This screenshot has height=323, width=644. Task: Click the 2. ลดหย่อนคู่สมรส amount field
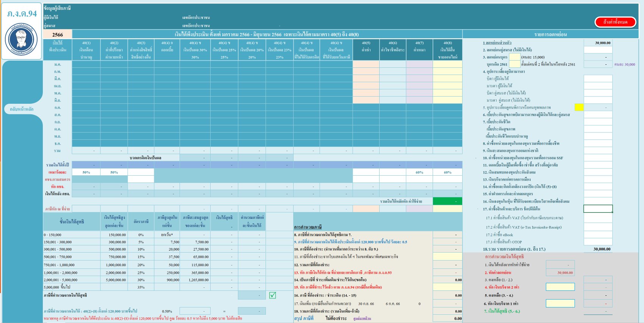(598, 50)
